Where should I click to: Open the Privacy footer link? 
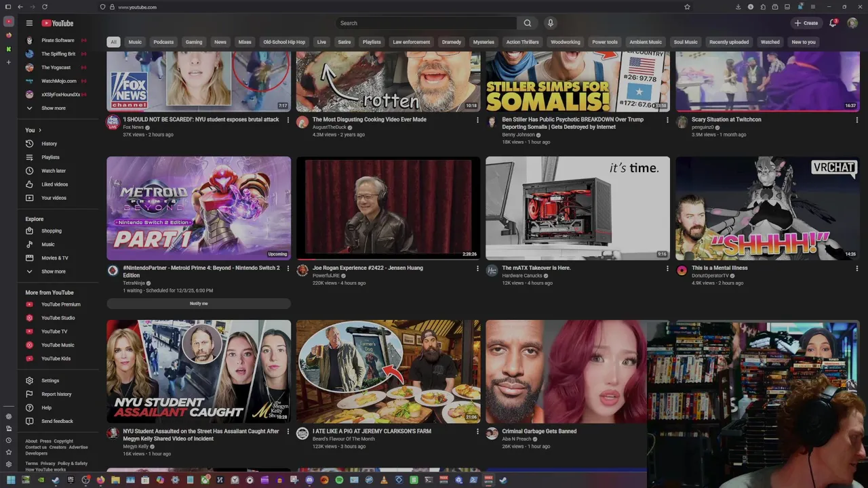click(47, 464)
